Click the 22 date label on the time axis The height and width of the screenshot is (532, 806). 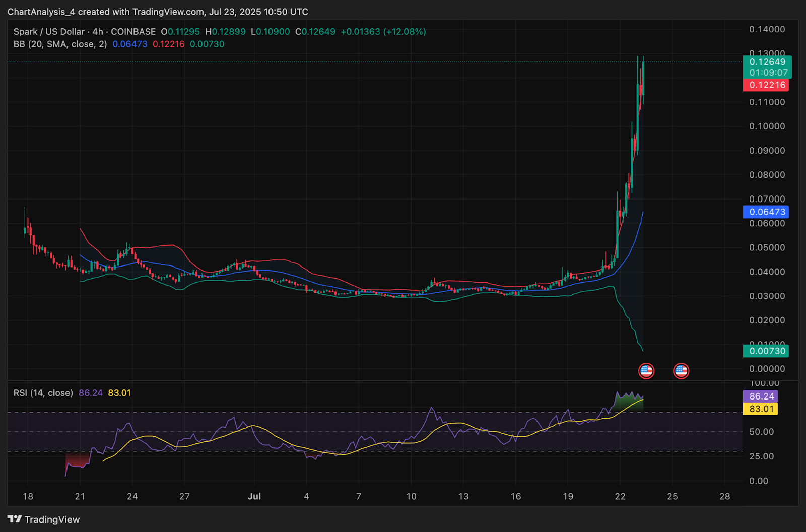tap(620, 496)
